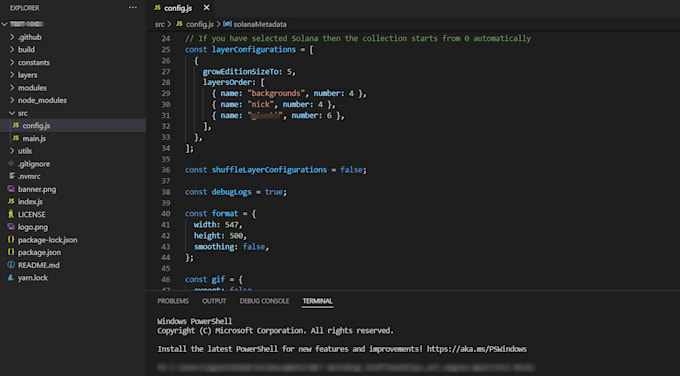Select the TERMINAL panel tab
Viewport: 680px width, 376px height.
point(317,301)
